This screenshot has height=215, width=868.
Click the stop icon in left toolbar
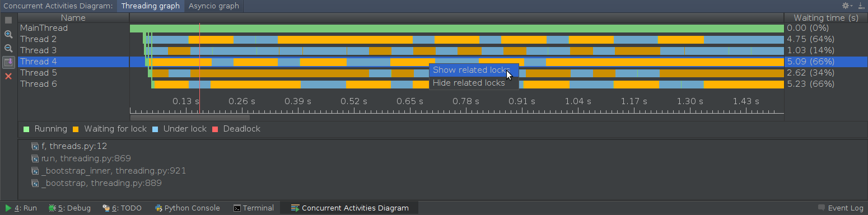[x=8, y=20]
